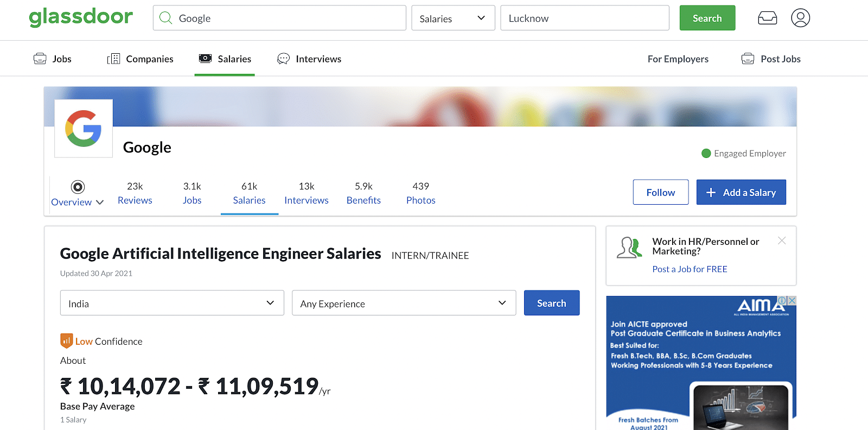
Task: Go to the Interviews navigation tab
Action: 309,59
